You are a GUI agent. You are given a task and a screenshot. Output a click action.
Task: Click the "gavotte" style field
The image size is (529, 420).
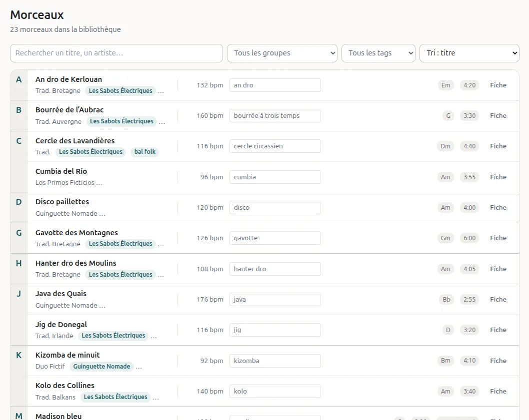pyautogui.click(x=275, y=238)
